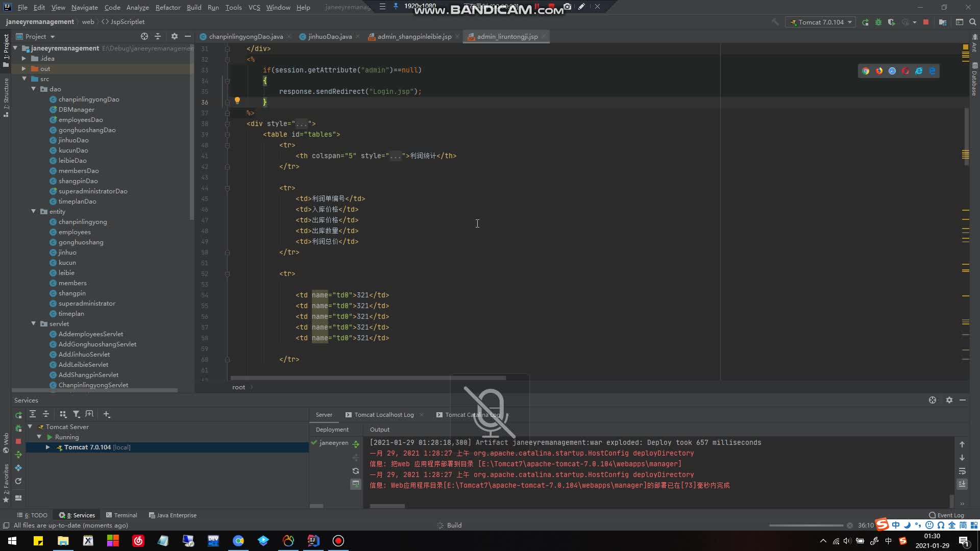Click the chanpinlingyongDao tree item

pyautogui.click(x=88, y=99)
